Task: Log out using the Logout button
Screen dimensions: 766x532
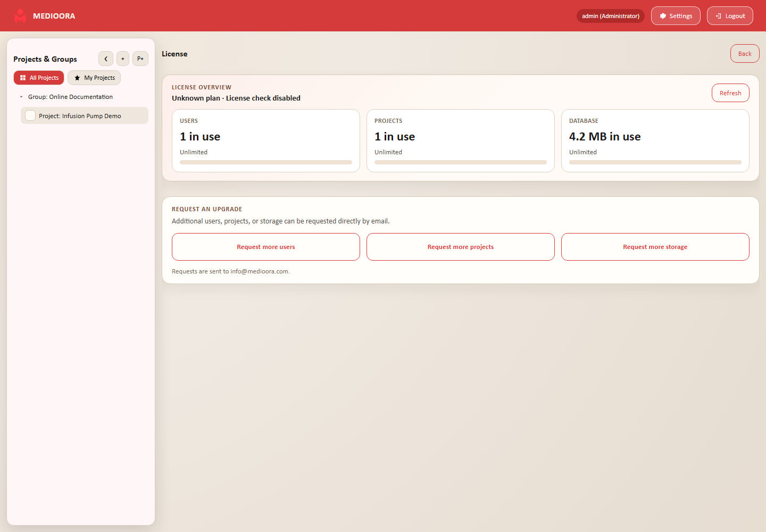Action: click(730, 16)
